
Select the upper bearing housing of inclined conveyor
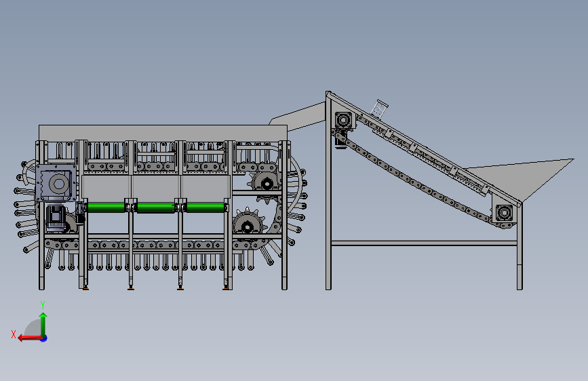[343, 121]
